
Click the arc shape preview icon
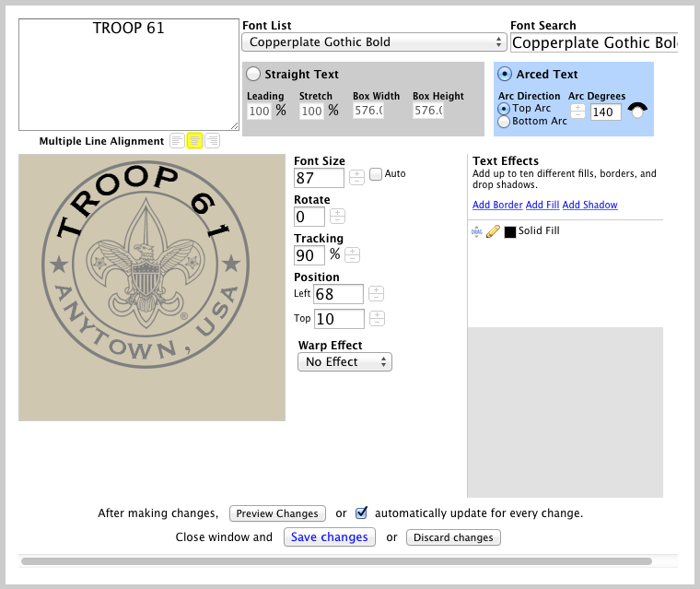(637, 110)
